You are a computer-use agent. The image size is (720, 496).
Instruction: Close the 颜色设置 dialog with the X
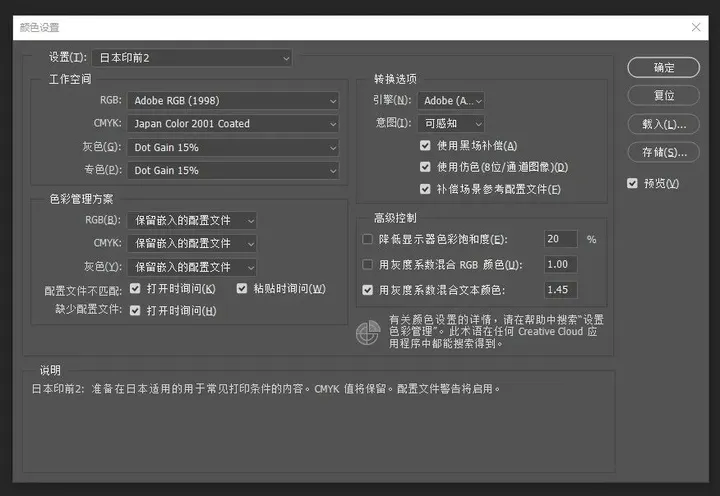tap(696, 27)
